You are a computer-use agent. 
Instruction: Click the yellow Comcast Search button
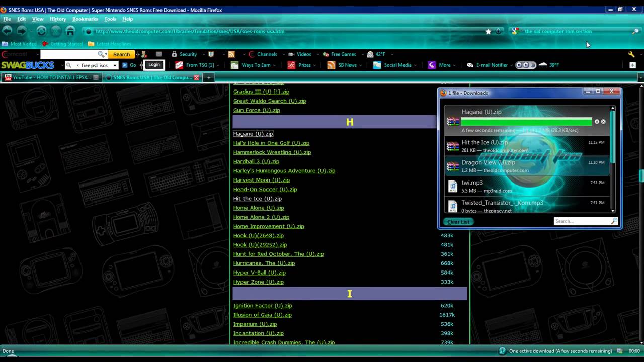[x=121, y=54]
